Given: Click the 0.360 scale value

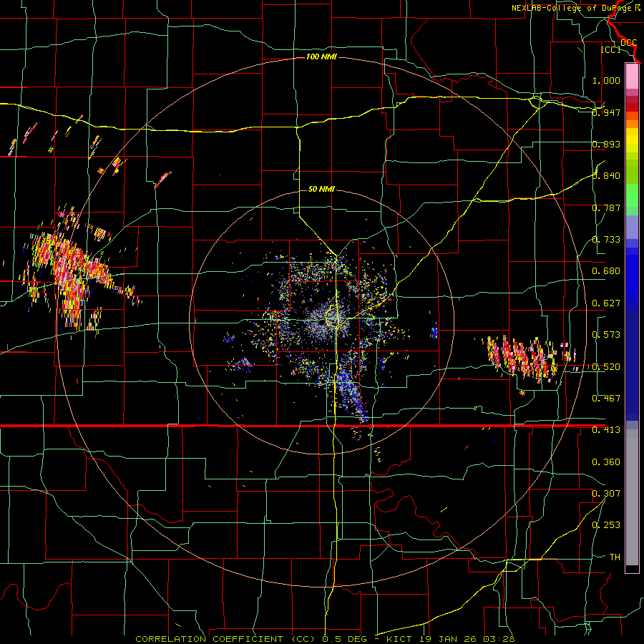Looking at the screenshot, I should (x=606, y=462).
